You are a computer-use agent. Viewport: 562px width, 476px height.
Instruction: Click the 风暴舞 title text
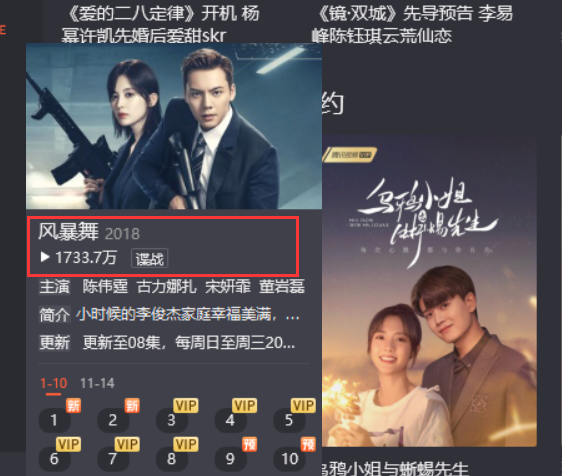coord(68,232)
